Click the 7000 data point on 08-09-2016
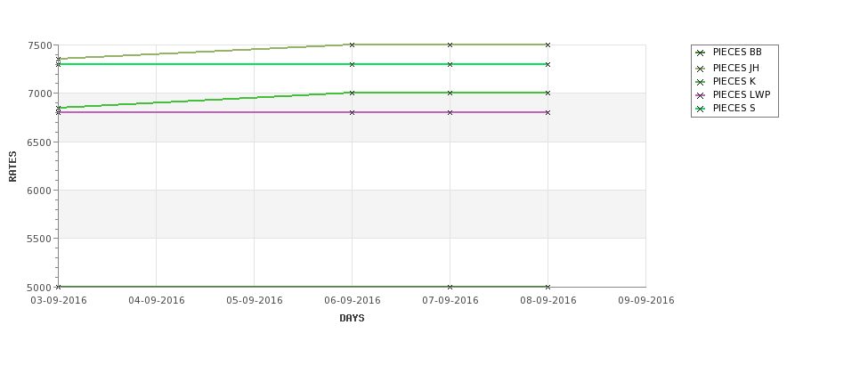Screen dimensions: 868x382 click(548, 93)
